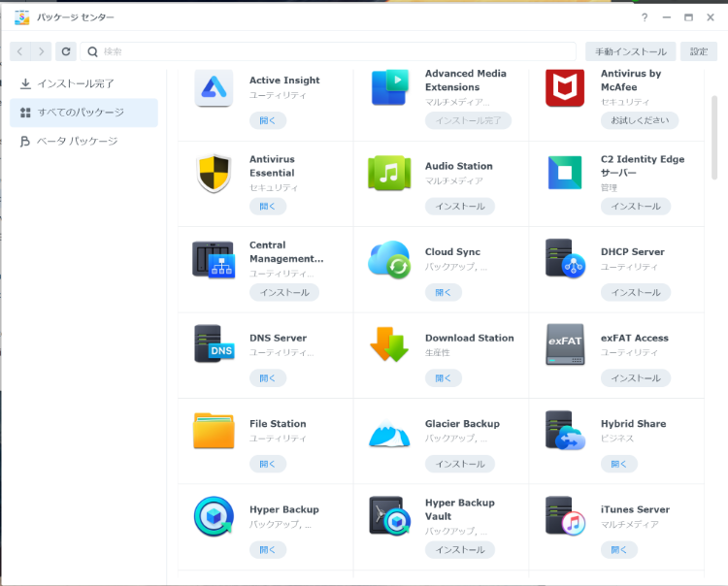Open the インストール完了 installed section
Screen dimensions: 728x586
tap(84, 84)
